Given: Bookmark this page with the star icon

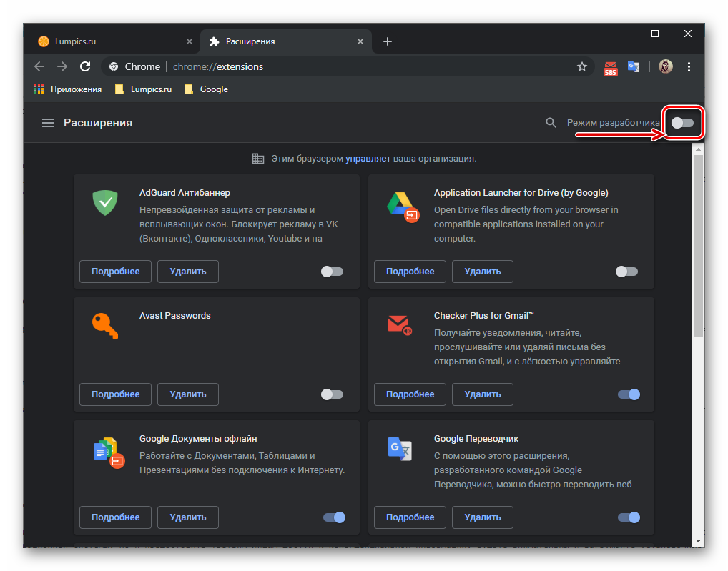Looking at the screenshot, I should (x=582, y=66).
